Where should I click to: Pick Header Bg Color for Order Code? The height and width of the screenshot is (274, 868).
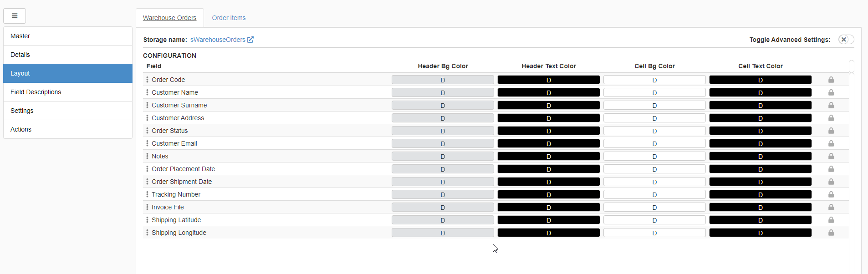442,80
